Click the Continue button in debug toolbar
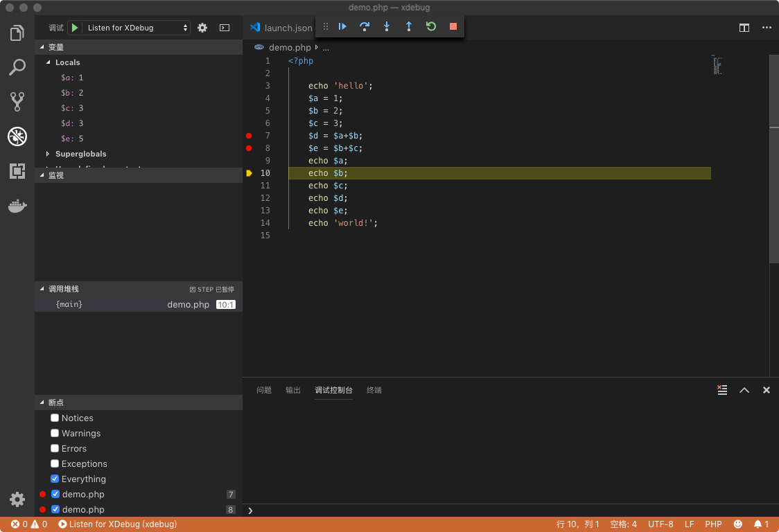 pos(342,26)
